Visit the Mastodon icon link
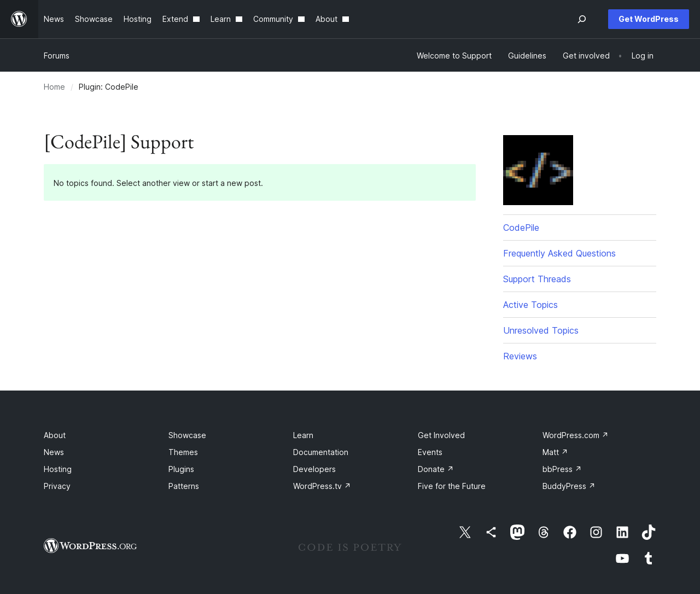 pos(517,532)
